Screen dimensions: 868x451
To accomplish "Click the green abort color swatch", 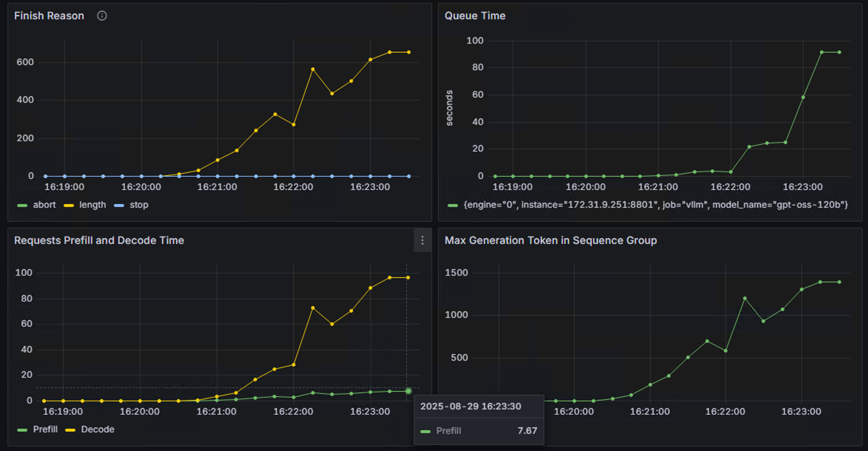I will pyautogui.click(x=22, y=206).
